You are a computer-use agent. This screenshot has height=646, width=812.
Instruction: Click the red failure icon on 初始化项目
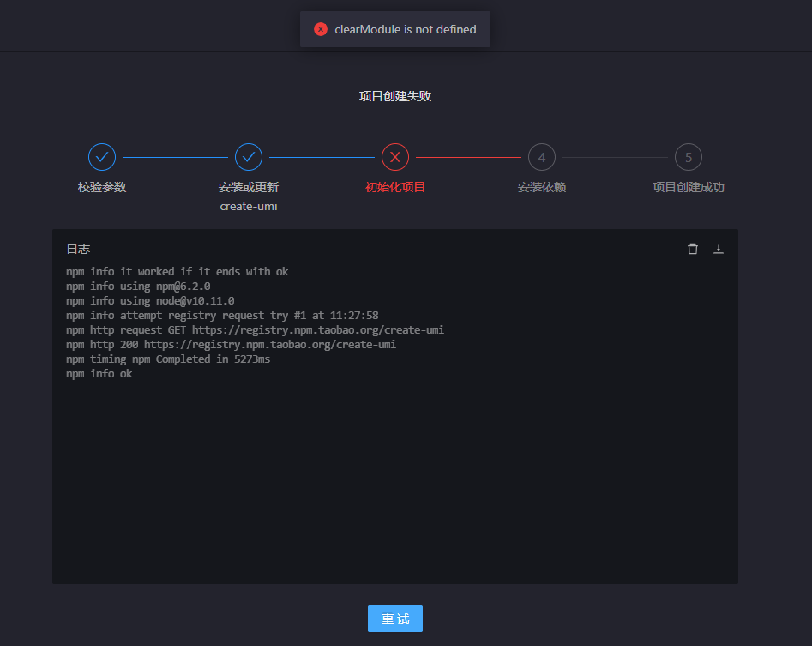(x=394, y=157)
